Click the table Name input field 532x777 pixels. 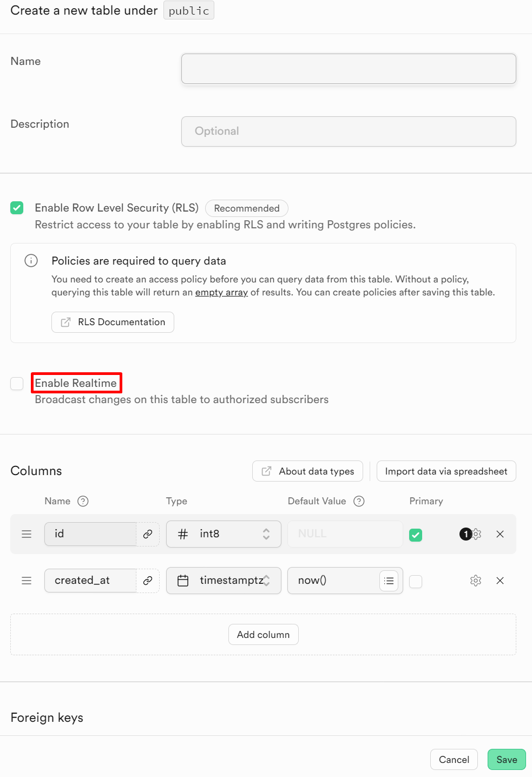click(x=349, y=69)
